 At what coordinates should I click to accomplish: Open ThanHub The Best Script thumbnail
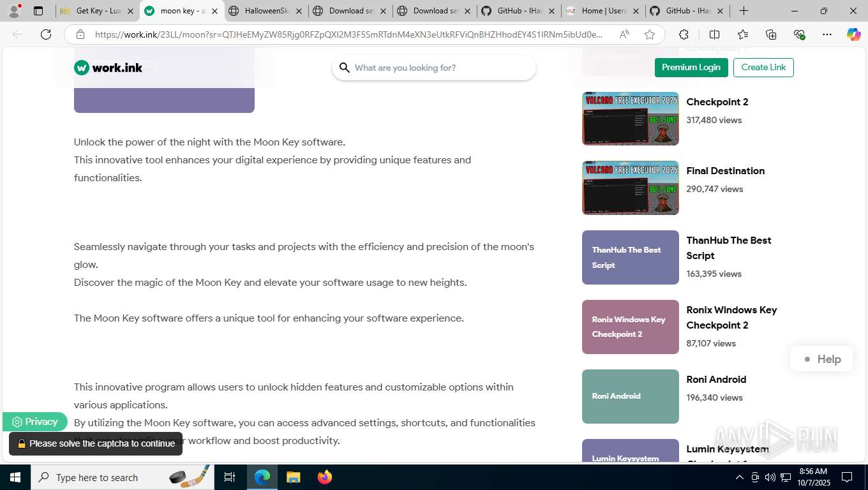(631, 257)
